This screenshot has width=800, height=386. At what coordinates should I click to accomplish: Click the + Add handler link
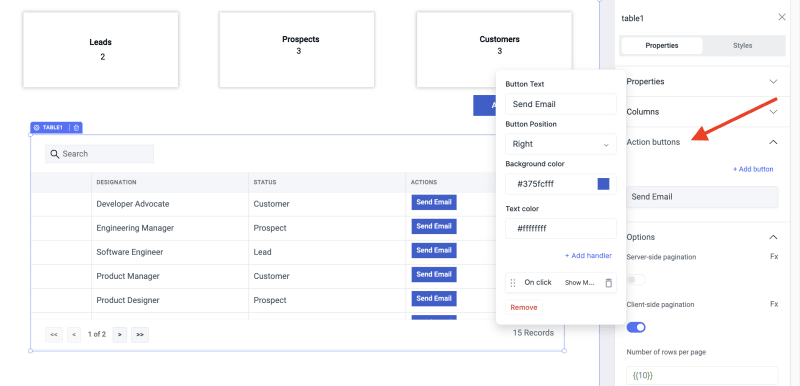[588, 255]
